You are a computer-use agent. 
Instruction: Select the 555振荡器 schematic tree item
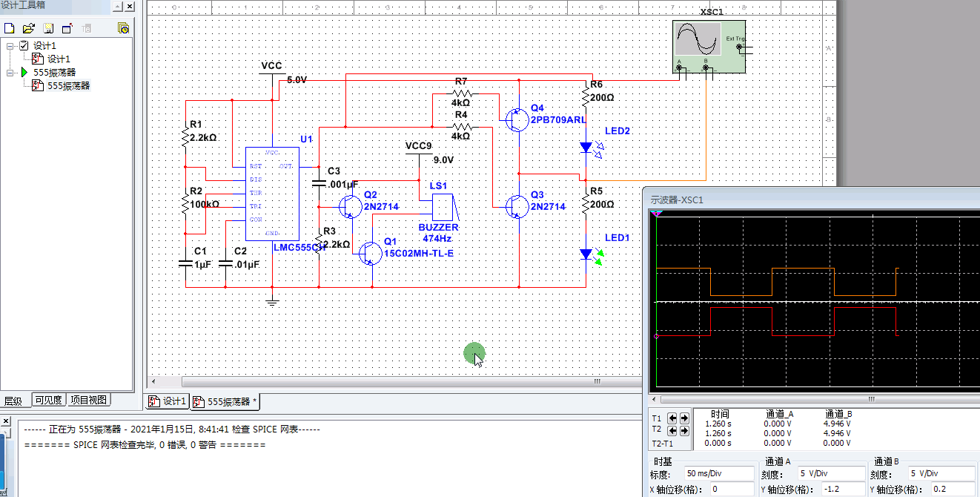[69, 86]
